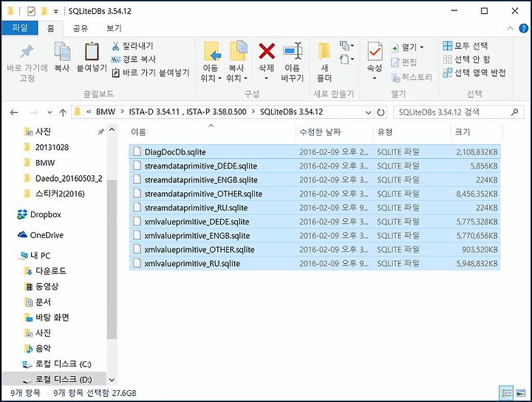
Task: Click Copy path (경로 복사)
Action: click(134, 59)
